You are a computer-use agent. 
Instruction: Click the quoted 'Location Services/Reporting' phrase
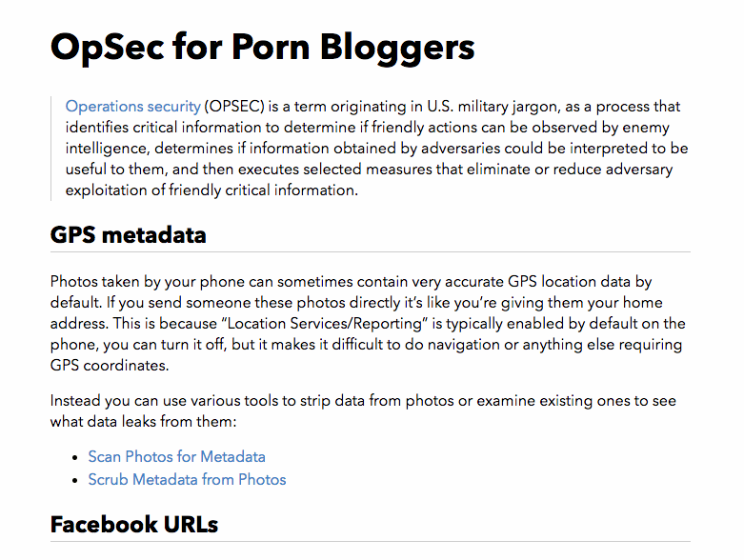(x=325, y=324)
